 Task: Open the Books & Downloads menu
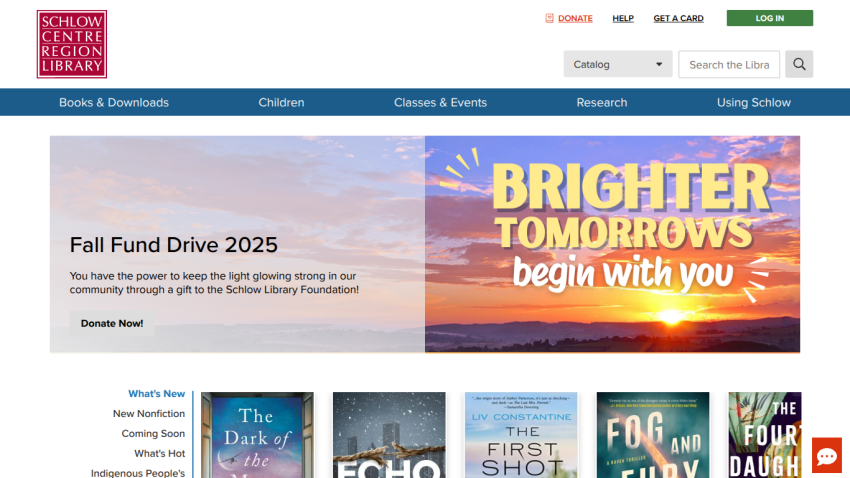click(x=114, y=102)
